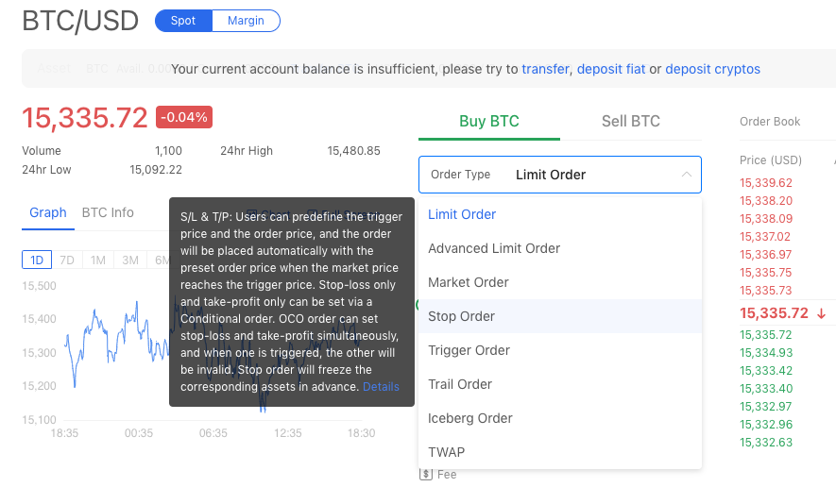Choose TWAP order type
Screen dimensions: 836x504
pos(446,452)
